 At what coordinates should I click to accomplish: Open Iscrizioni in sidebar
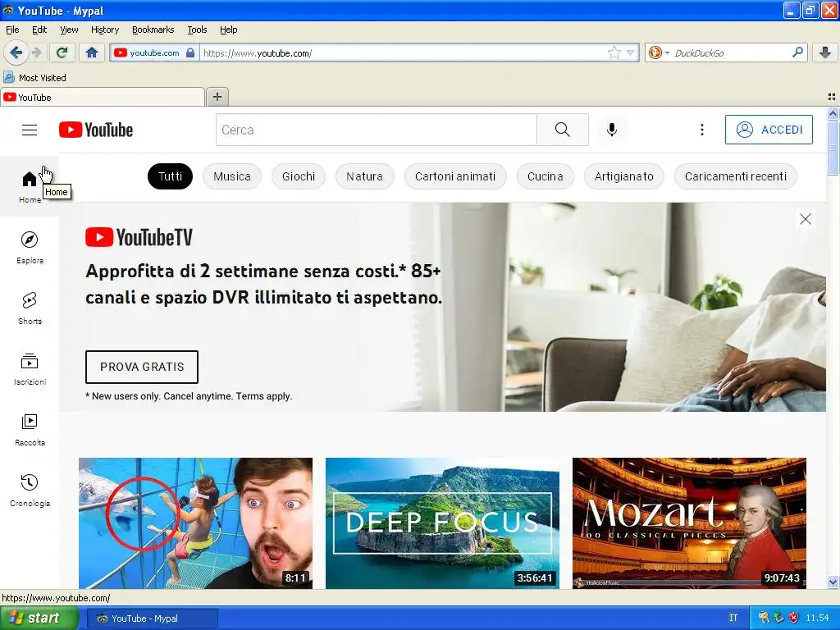point(30,368)
